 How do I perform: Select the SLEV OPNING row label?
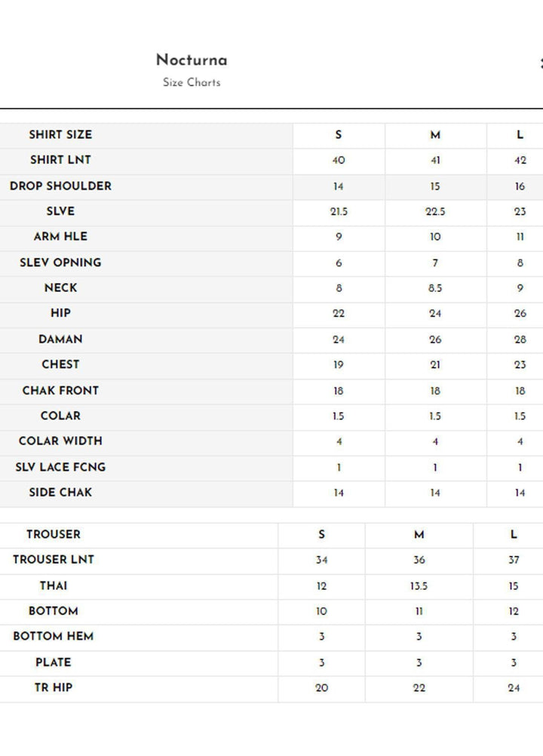[60, 263]
